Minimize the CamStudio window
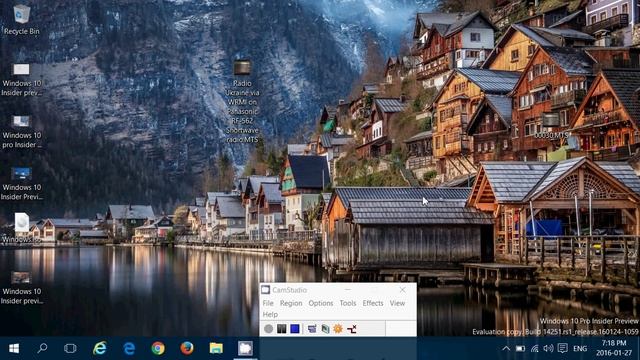 (348, 290)
